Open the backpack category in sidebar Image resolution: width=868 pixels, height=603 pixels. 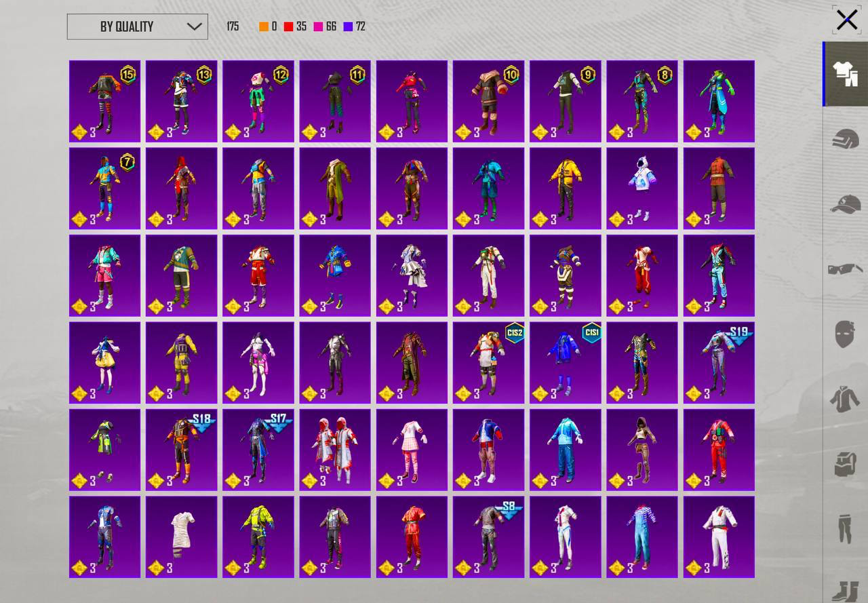846,465
